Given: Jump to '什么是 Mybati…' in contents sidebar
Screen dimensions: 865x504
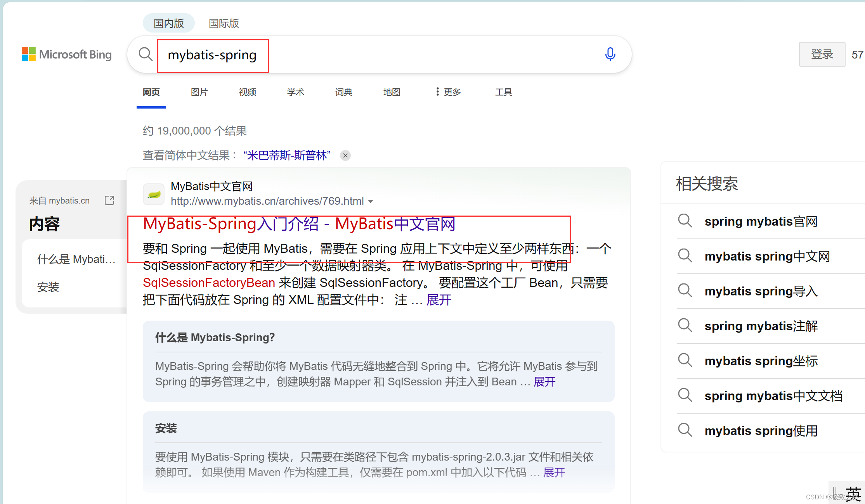Looking at the screenshot, I should click(x=76, y=259).
